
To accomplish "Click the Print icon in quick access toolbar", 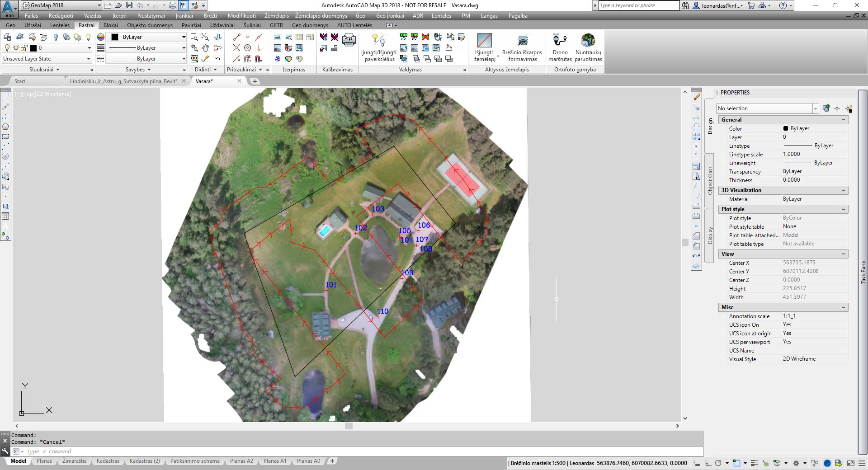I will [x=172, y=5].
